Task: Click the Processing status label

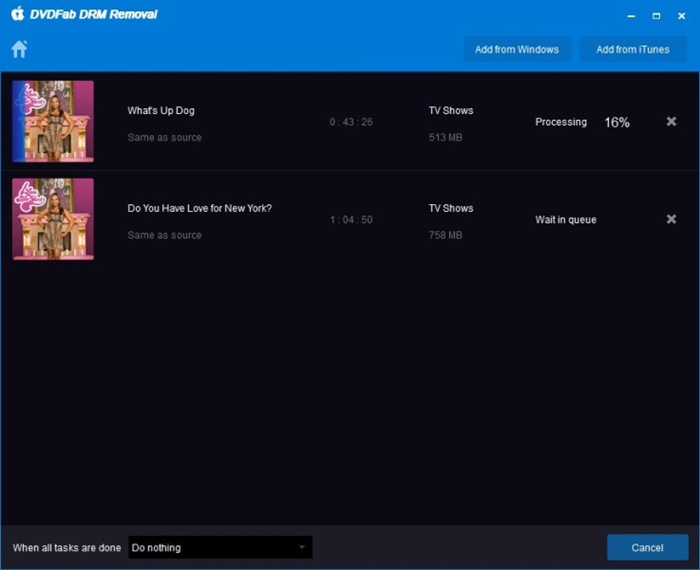Action: click(x=561, y=122)
